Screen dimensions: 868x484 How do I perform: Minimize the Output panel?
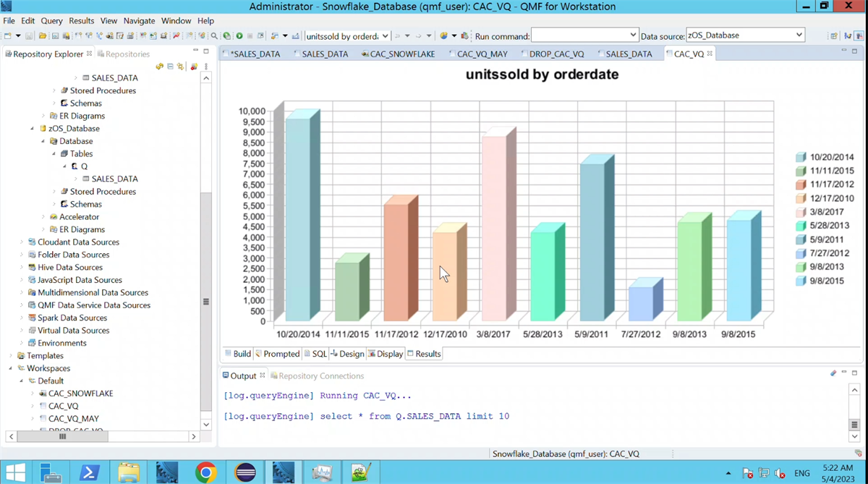pos(844,373)
